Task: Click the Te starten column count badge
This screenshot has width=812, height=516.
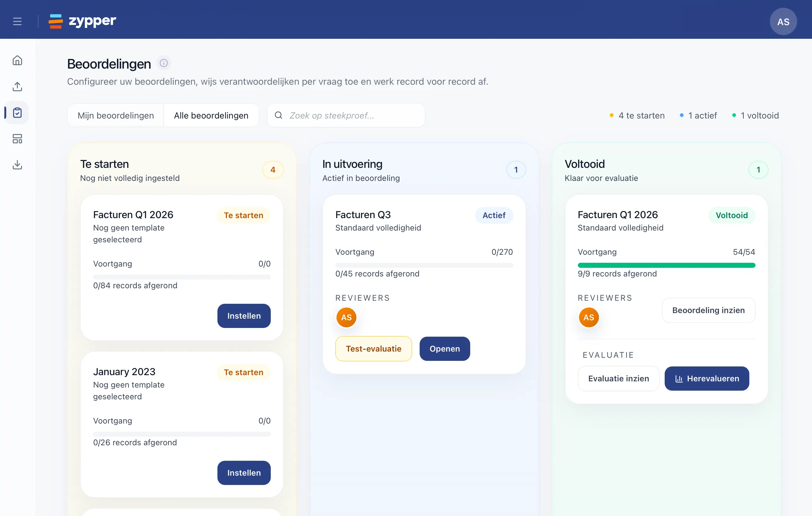Action: click(x=273, y=170)
